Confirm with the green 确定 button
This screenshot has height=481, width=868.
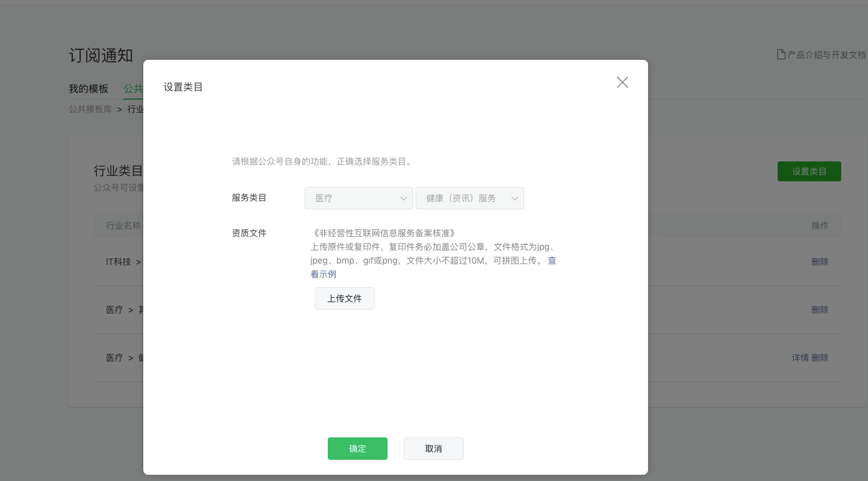(358, 449)
